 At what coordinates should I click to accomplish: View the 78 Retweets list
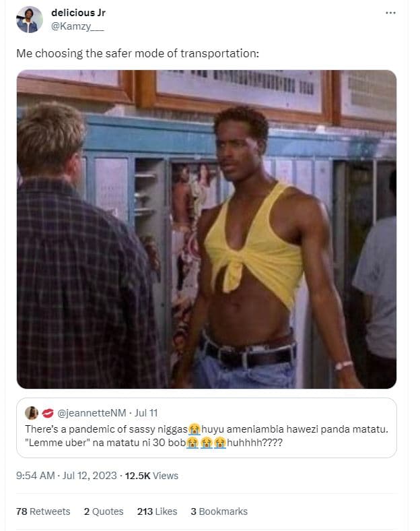[43, 511]
